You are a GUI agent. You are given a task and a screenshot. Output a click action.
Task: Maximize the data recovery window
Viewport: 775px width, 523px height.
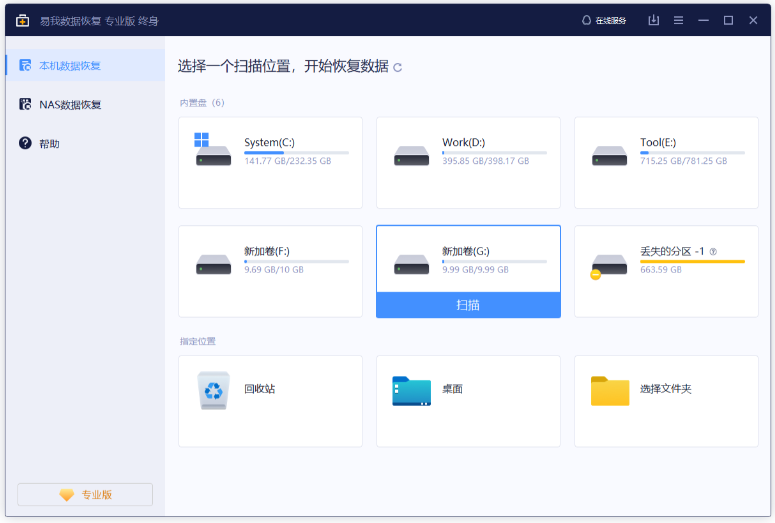pyautogui.click(x=728, y=20)
